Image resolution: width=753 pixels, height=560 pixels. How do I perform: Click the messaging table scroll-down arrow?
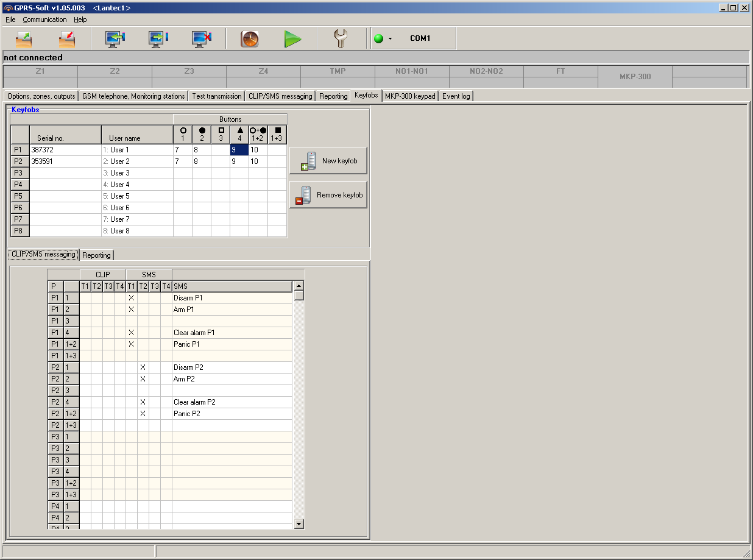click(299, 523)
